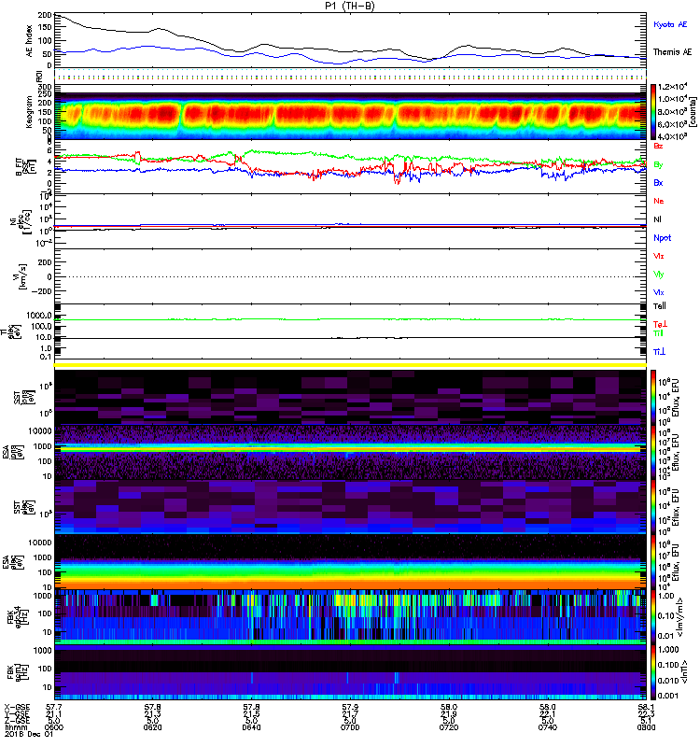Click the Keogram counts color bar

653,112
